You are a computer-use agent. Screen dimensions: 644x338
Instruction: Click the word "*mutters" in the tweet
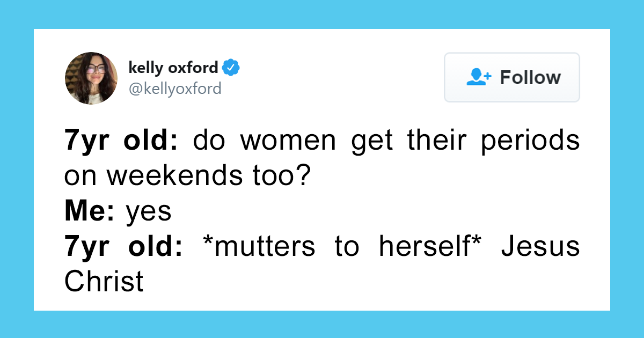click(x=259, y=247)
